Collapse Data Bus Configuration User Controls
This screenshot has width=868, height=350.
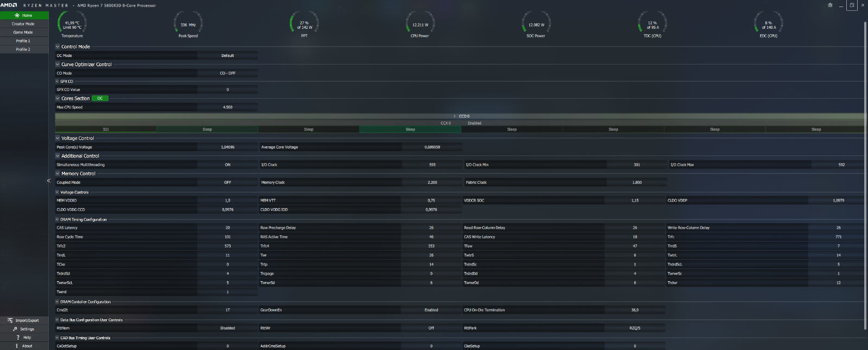[57, 320]
